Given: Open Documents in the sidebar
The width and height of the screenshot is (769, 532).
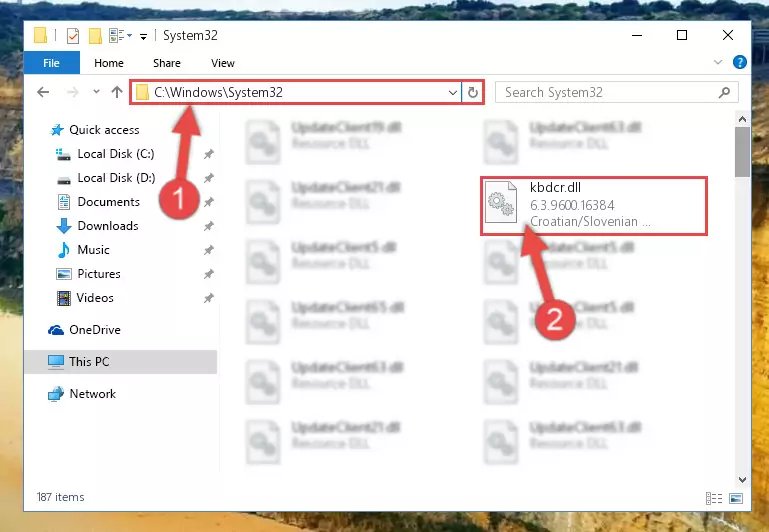Looking at the screenshot, I should point(108,202).
